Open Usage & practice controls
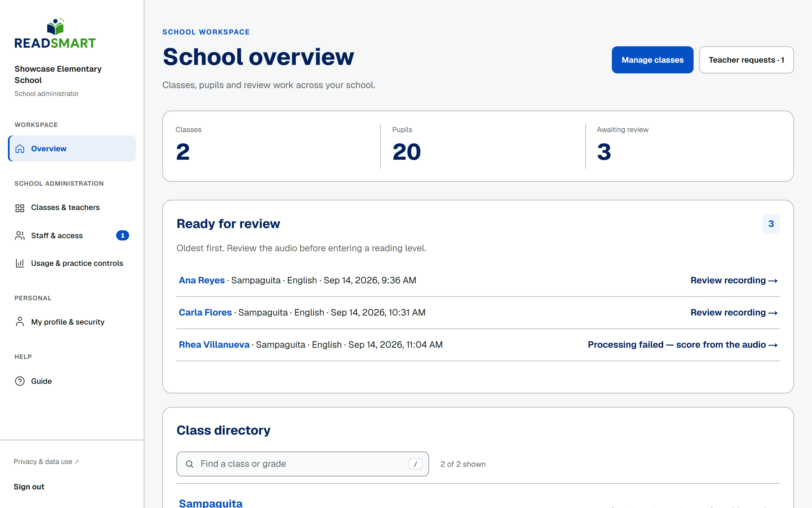812x508 pixels. [72, 263]
